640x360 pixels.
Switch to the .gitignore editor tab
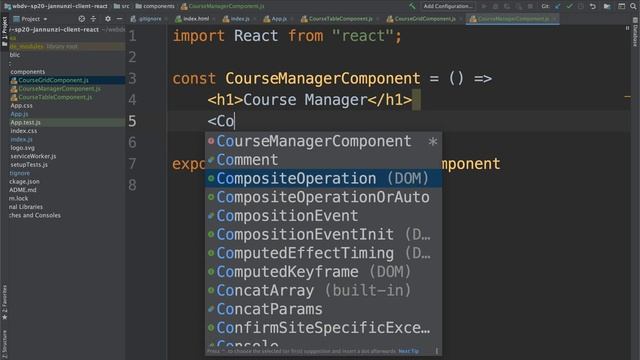point(149,19)
